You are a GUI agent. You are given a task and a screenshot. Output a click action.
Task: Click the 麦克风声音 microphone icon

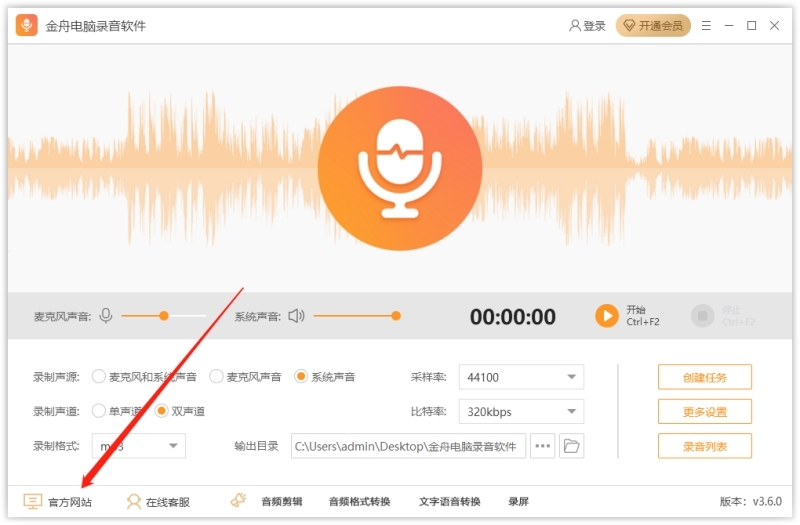pos(106,316)
